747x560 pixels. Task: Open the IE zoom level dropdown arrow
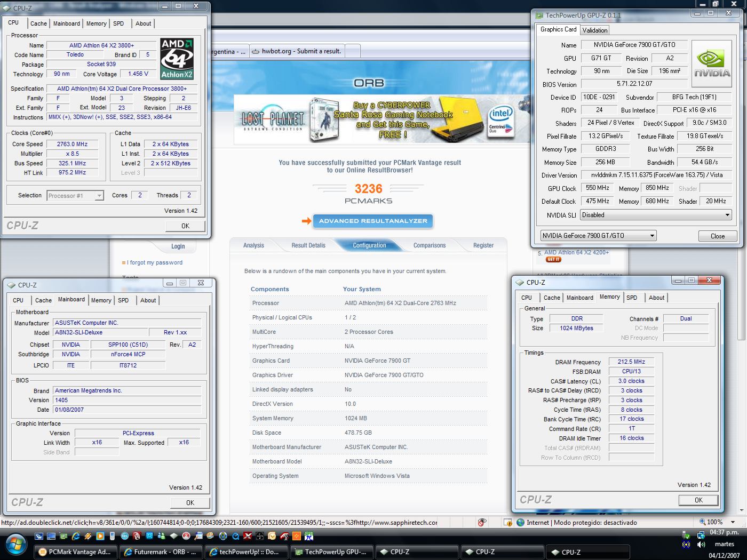(x=733, y=522)
